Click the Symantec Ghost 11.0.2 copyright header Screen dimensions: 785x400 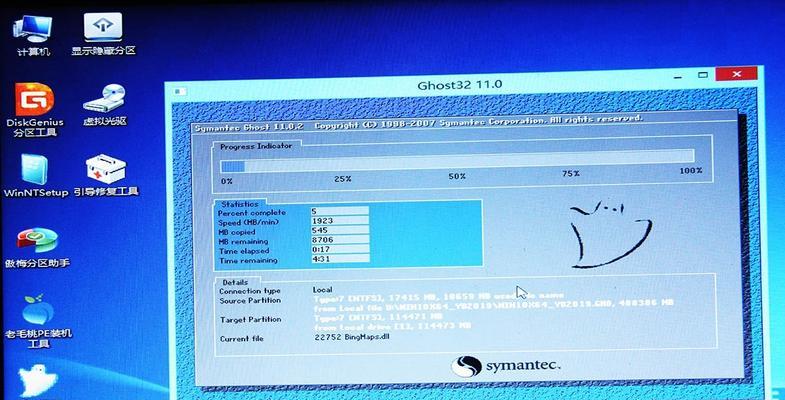click(418, 123)
